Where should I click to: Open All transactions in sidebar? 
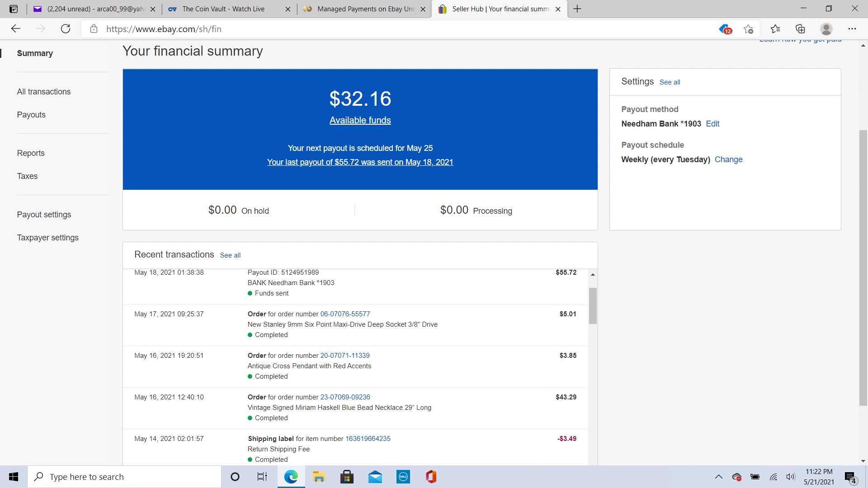pyautogui.click(x=44, y=92)
